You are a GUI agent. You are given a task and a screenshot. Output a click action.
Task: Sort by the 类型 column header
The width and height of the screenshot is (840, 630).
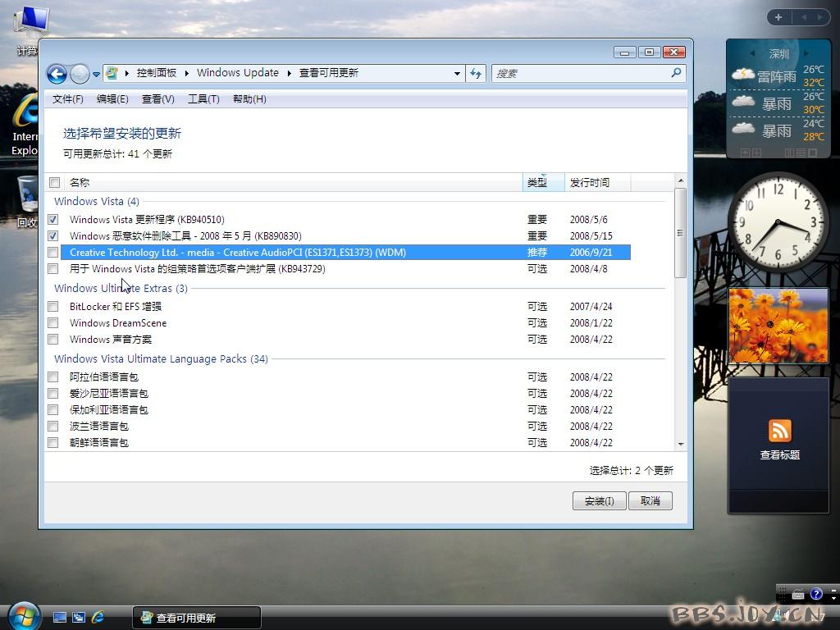click(543, 183)
